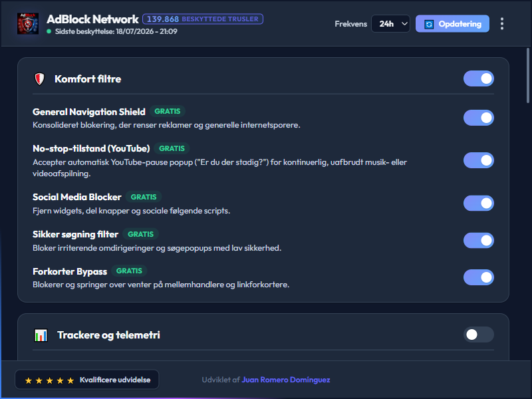Click the 'Udviklet af' text
Image resolution: width=532 pixels, height=399 pixels.
pos(221,380)
